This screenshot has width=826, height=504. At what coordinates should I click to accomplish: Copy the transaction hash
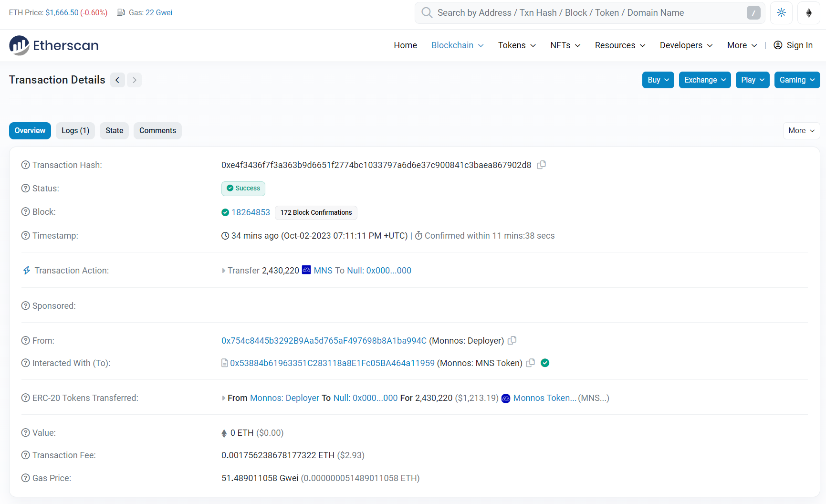coord(541,165)
